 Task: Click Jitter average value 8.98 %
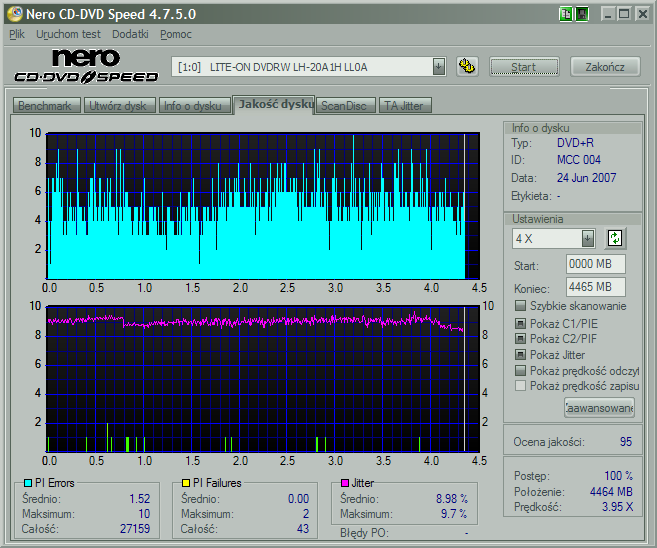coord(452,499)
